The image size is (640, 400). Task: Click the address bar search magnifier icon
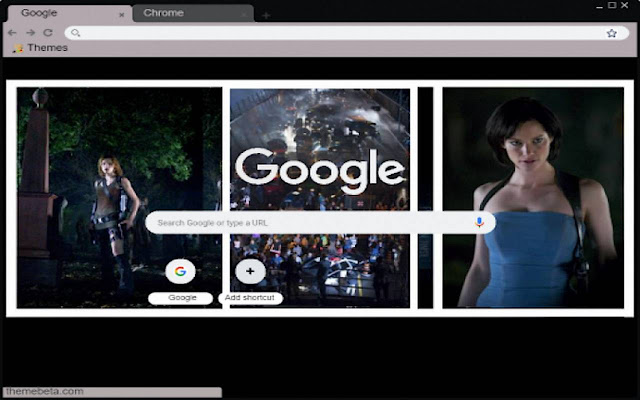point(75,33)
